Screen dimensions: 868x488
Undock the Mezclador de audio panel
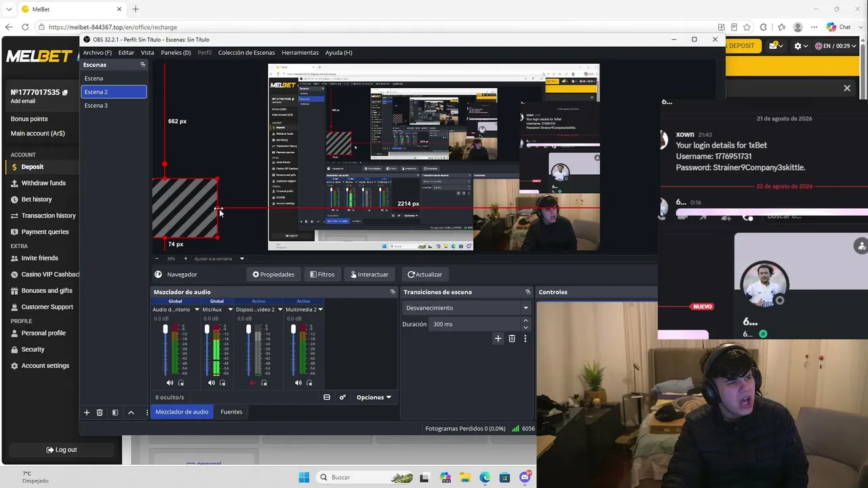(x=393, y=292)
